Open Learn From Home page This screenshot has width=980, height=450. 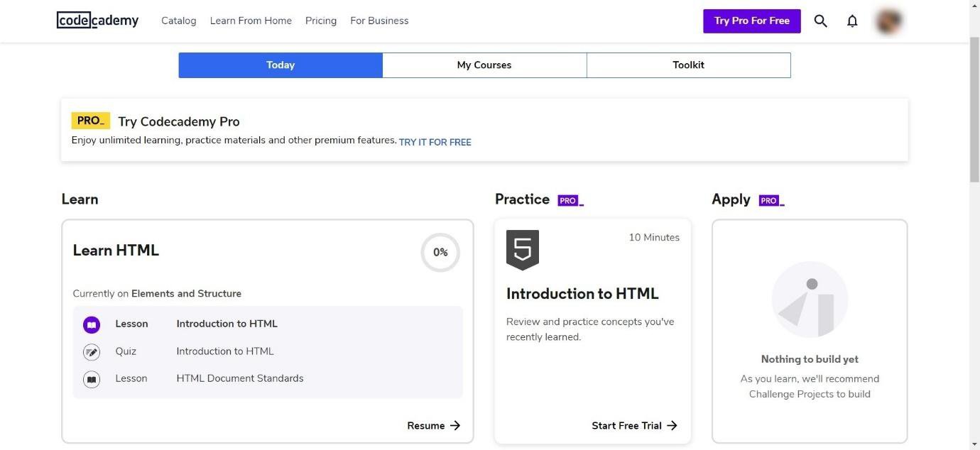(x=251, y=21)
